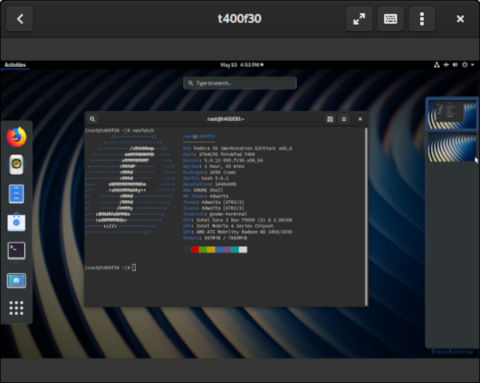Screen dimensions: 480x383
Task: Click the red color block in neofetch
Action: 195,250
